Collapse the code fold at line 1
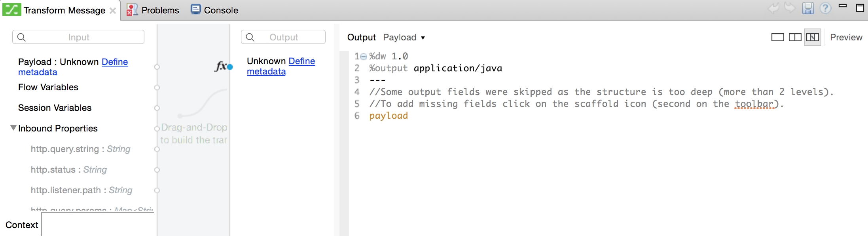The image size is (868, 236). tap(364, 57)
